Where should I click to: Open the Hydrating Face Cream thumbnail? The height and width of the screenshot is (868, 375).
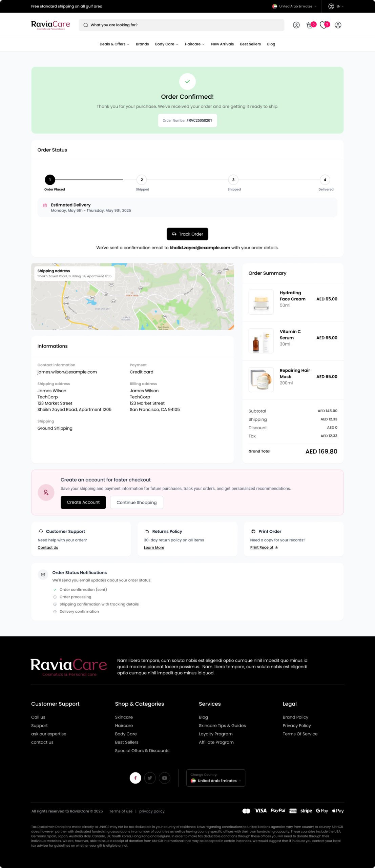pyautogui.click(x=261, y=302)
